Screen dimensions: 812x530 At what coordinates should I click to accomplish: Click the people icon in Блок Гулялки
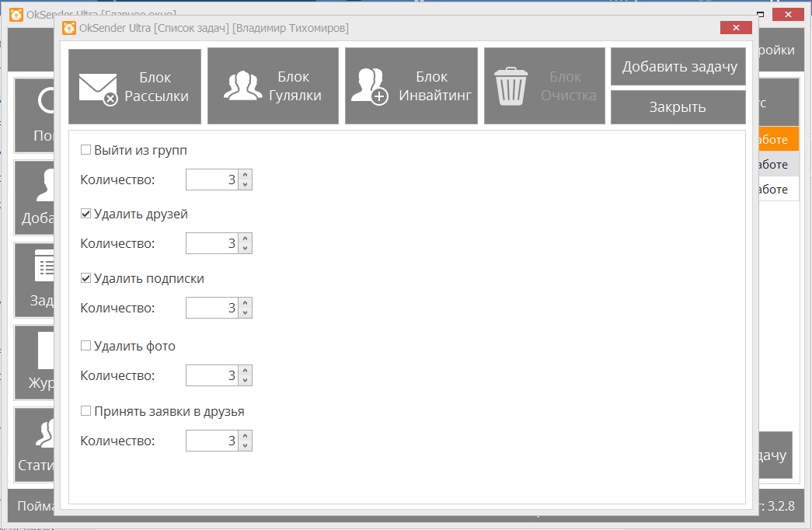pos(242,86)
